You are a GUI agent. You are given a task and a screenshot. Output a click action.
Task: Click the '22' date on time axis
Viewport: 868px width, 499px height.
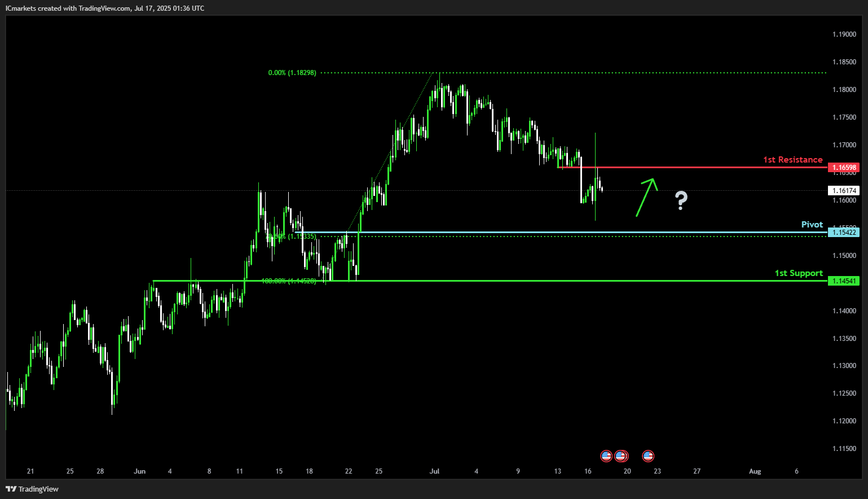[349, 471]
